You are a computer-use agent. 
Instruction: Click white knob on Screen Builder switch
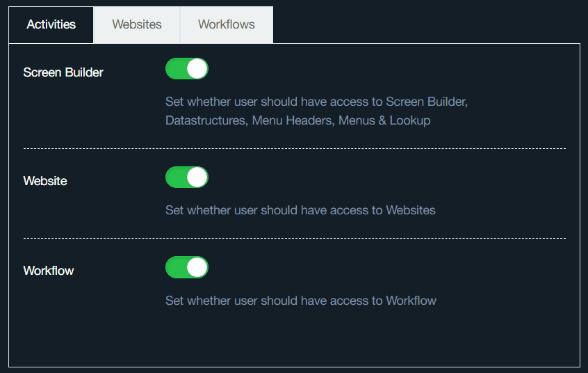pos(197,69)
